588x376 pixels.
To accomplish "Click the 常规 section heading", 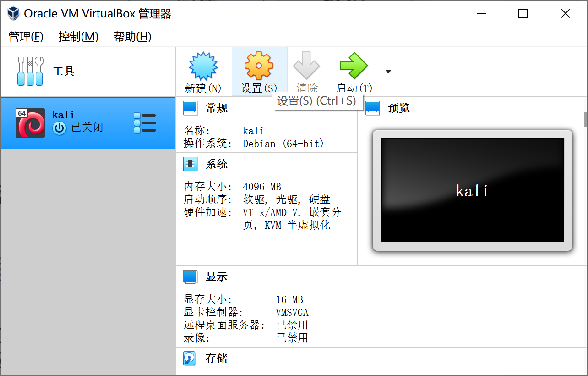I will coord(217,108).
